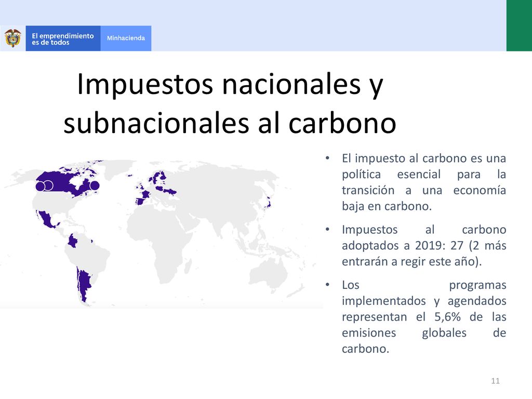
Task: Click the 'El emprendimiento es de todos' banner
Action: click(x=63, y=38)
